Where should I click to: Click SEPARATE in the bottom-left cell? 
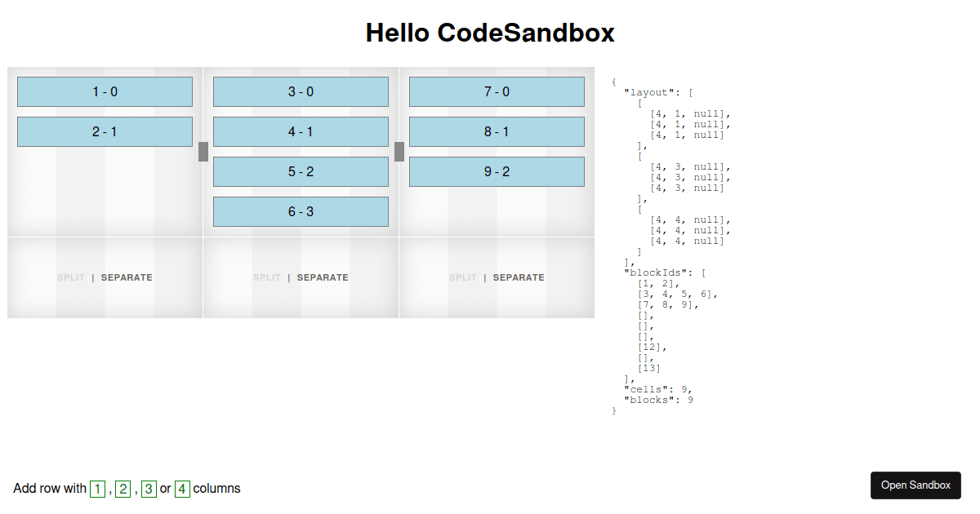pos(127,277)
